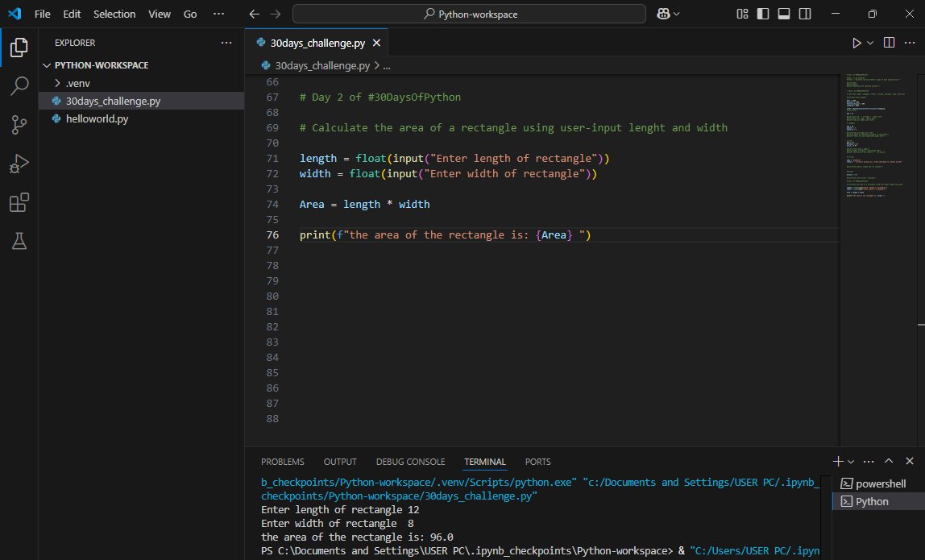Go back using the left arrow

[255, 14]
